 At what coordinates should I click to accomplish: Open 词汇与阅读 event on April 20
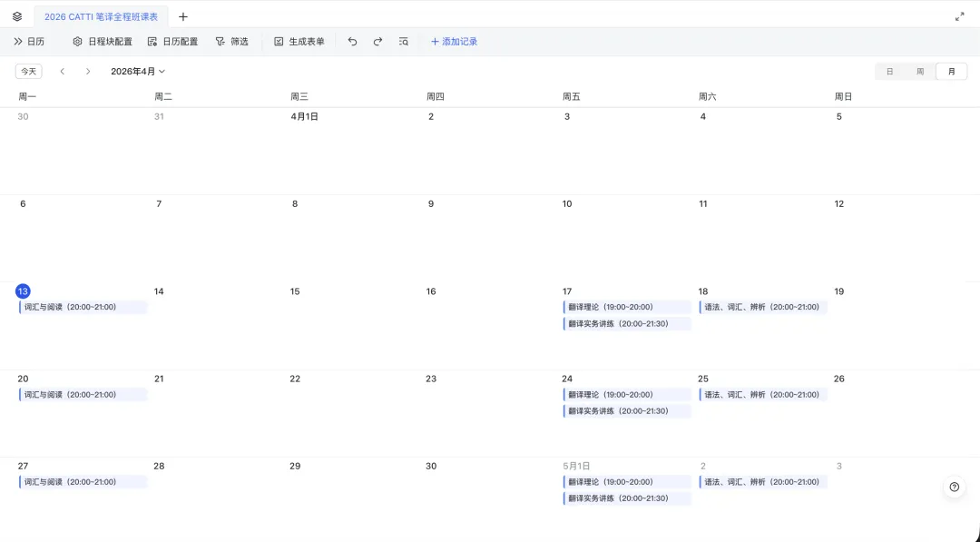[x=83, y=394]
